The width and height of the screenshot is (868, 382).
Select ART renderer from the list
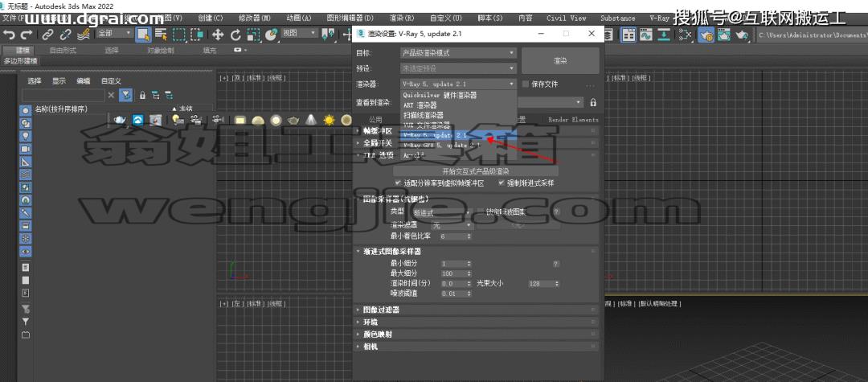pos(458,105)
